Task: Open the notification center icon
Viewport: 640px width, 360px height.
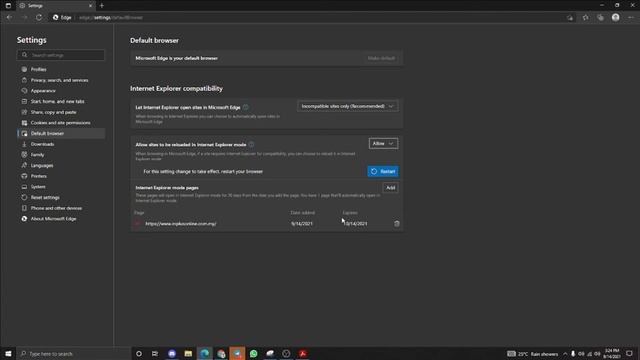Action: point(629,353)
